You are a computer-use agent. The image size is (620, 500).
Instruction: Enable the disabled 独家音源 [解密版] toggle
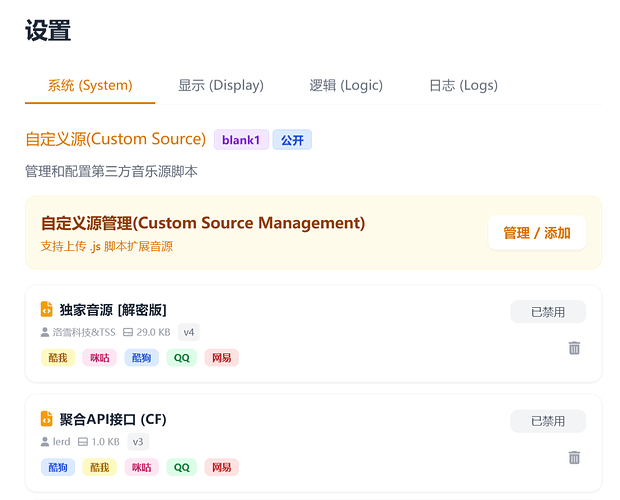(x=548, y=312)
